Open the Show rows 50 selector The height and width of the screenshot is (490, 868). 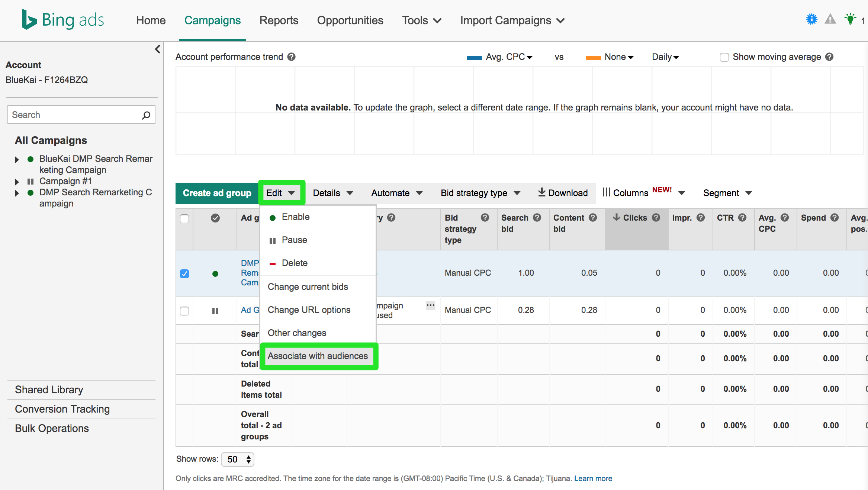238,459
